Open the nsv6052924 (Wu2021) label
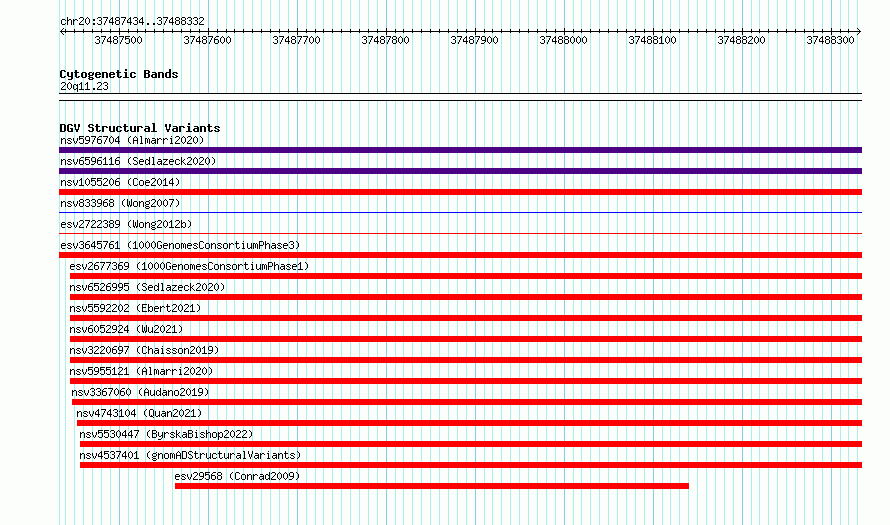This screenshot has height=525, width=890. (x=126, y=329)
